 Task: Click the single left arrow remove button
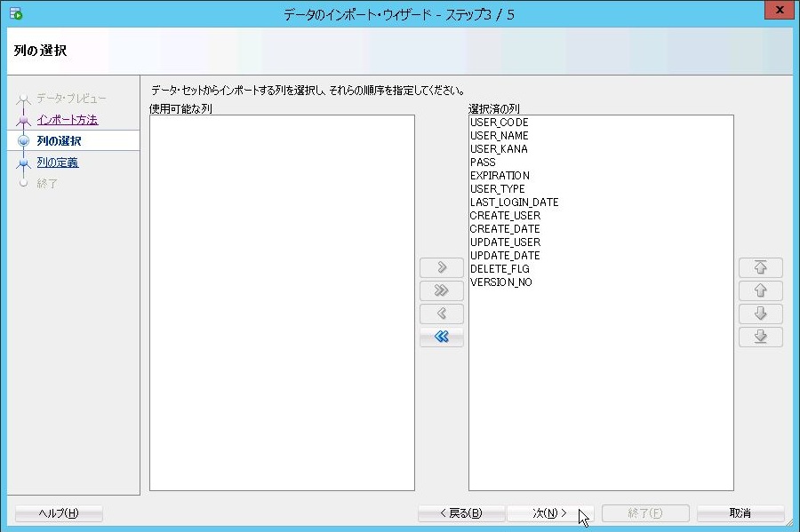point(442,314)
